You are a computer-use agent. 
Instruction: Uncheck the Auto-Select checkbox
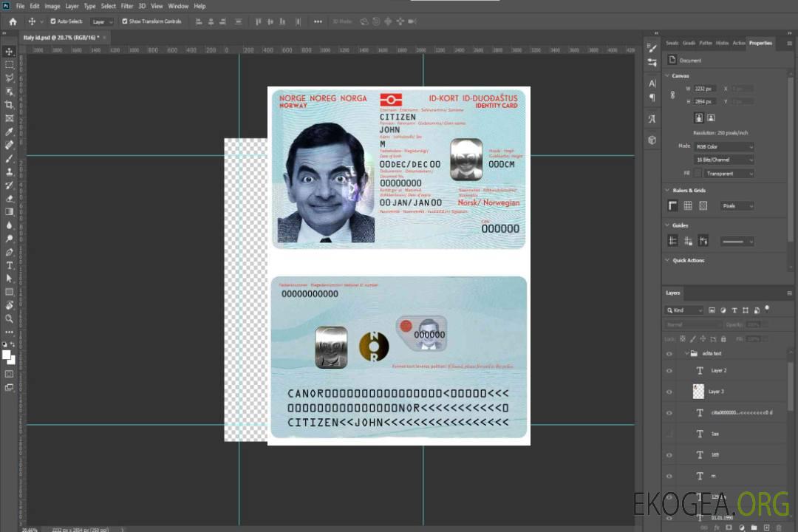click(53, 21)
